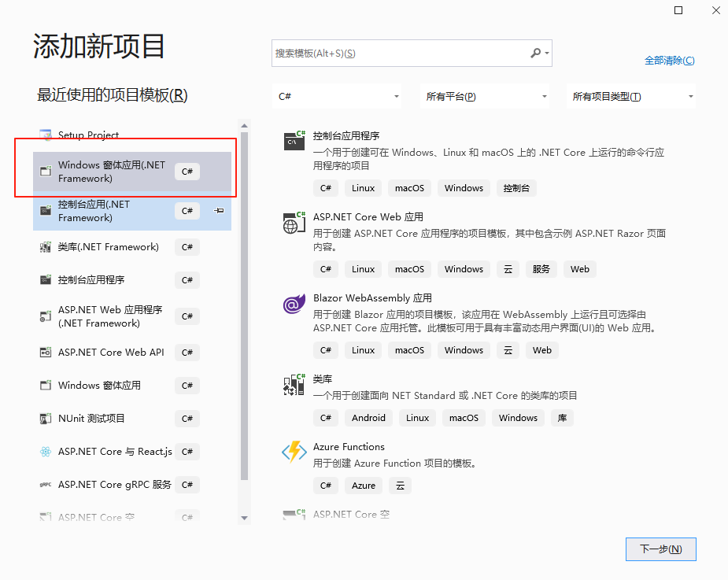The width and height of the screenshot is (728, 580).
Task: Click the Azure Functions lightning icon
Action: coord(294,452)
